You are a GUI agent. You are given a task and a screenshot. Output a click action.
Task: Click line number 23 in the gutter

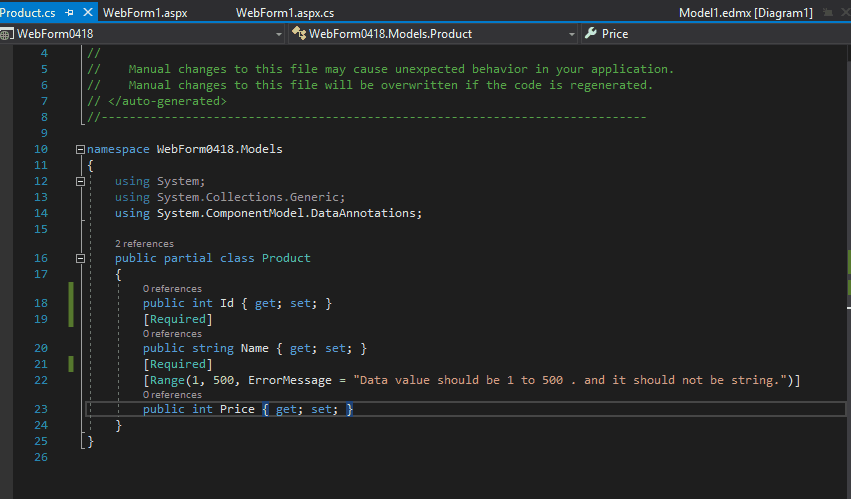(41, 409)
